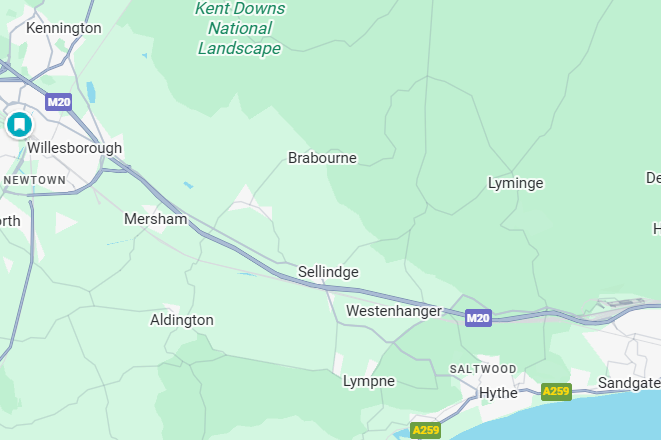Click the M20 road shield near Westenhanger
Viewport: 661px width, 440px height.
478,318
